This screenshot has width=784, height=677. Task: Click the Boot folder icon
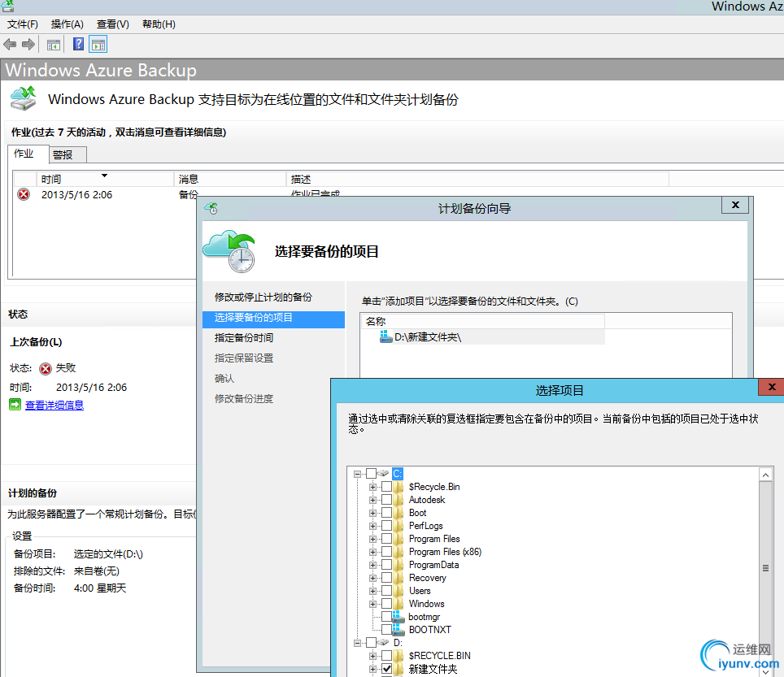tap(399, 513)
